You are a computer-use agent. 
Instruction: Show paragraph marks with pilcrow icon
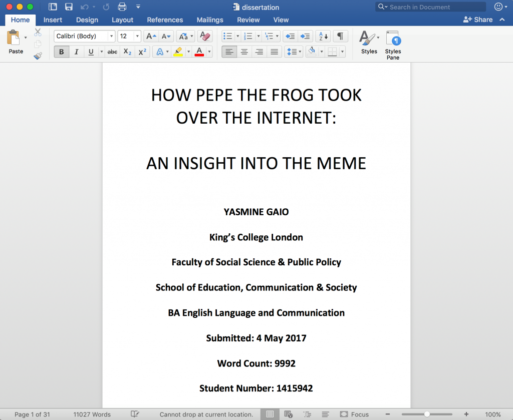tap(340, 36)
